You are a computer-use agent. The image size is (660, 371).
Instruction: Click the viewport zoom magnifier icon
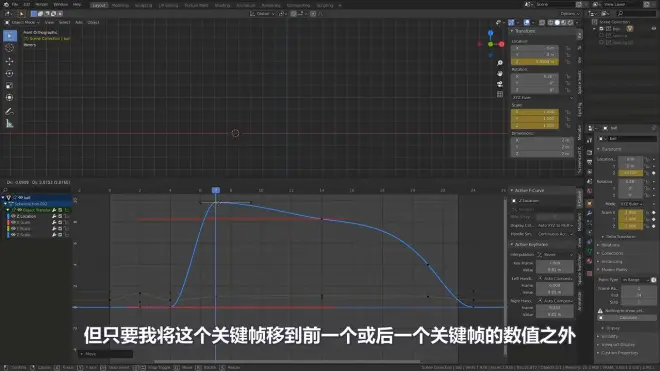pyautogui.click(x=500, y=63)
